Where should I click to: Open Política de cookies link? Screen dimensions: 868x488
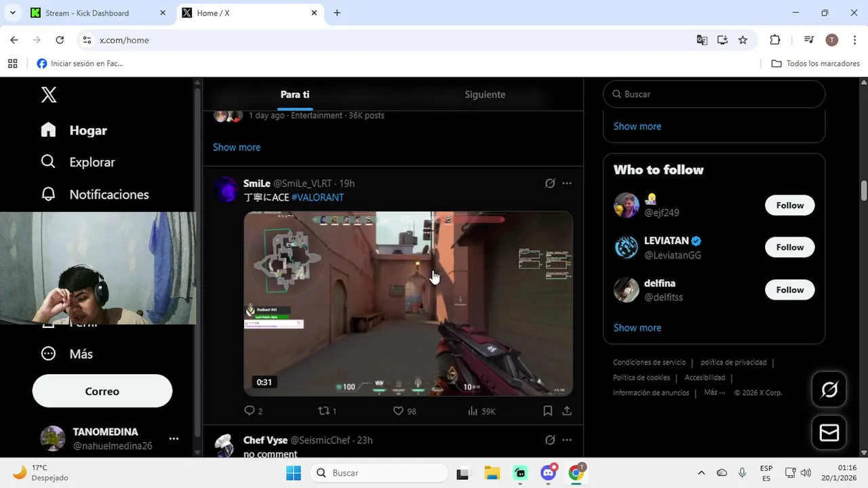(x=642, y=378)
